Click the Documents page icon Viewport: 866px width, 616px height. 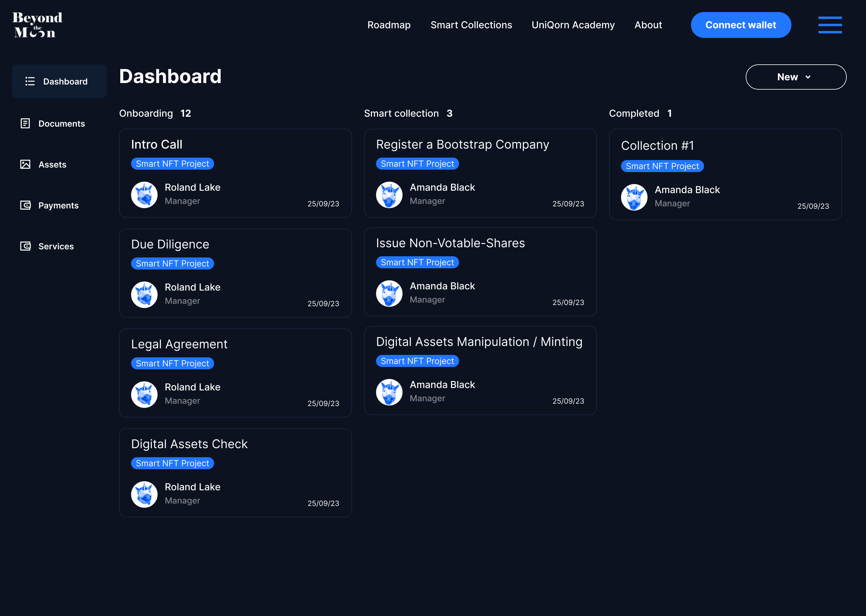(25, 123)
